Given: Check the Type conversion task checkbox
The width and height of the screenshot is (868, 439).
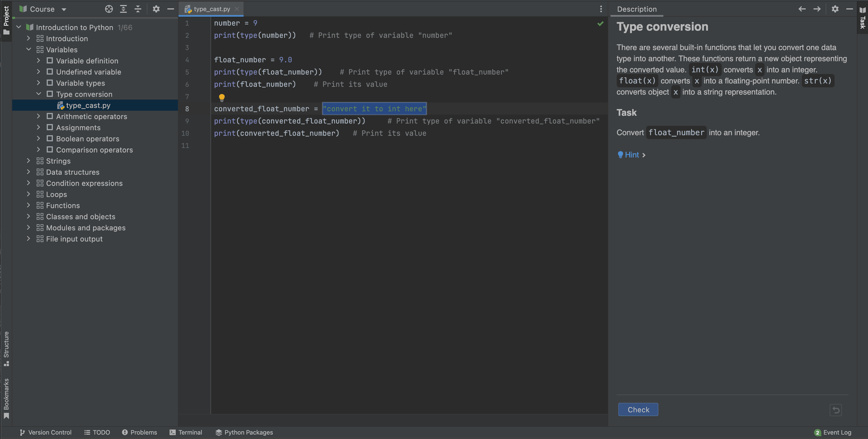Looking at the screenshot, I should pos(50,94).
